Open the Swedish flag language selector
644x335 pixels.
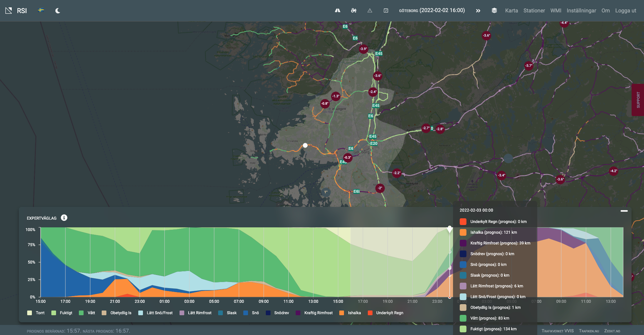pyautogui.click(x=41, y=10)
